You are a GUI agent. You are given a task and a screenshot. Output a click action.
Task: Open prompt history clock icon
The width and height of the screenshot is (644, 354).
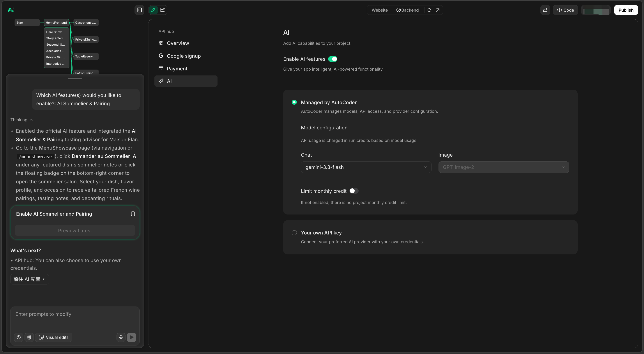coord(18,337)
